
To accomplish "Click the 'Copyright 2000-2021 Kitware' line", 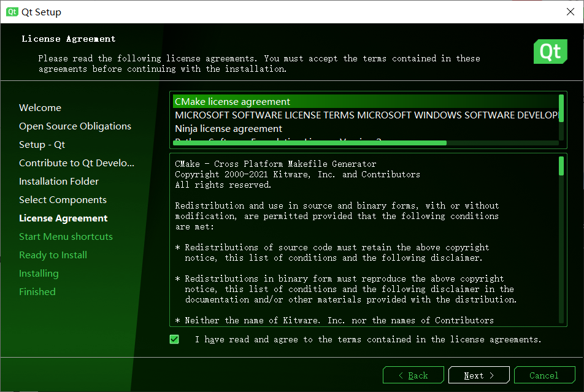I will tap(298, 174).
